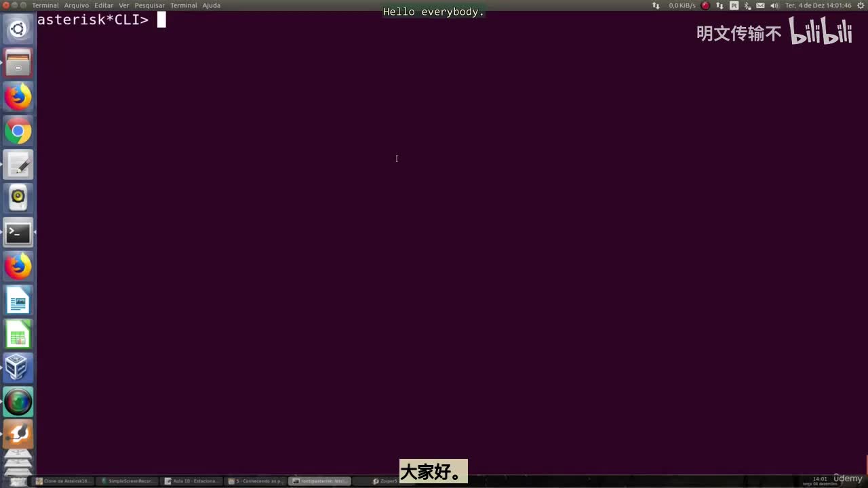The width and height of the screenshot is (868, 488).
Task: Open the Ubuntu Dash search launcher
Action: coord(18,29)
